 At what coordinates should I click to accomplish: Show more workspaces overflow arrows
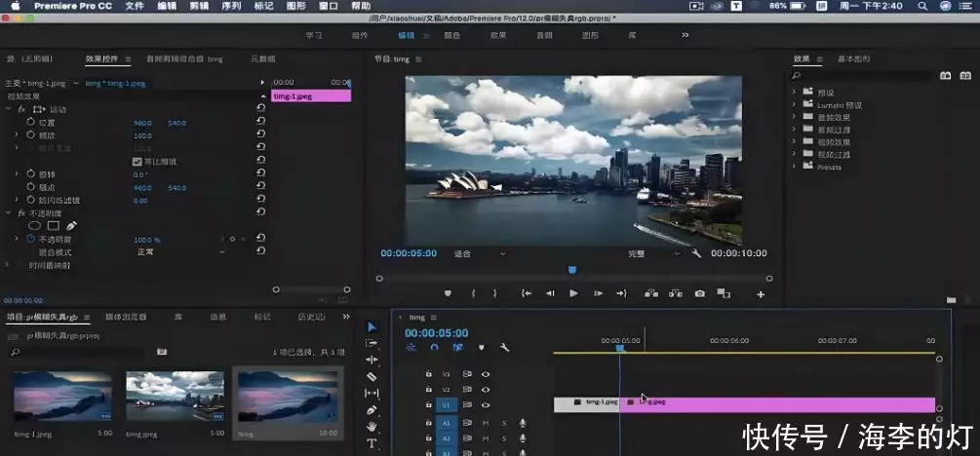click(x=686, y=35)
